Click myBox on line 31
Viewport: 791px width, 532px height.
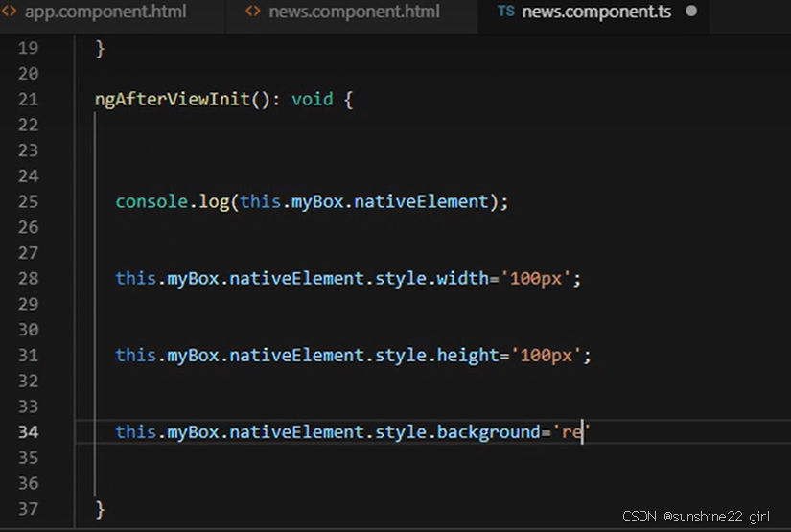point(193,356)
